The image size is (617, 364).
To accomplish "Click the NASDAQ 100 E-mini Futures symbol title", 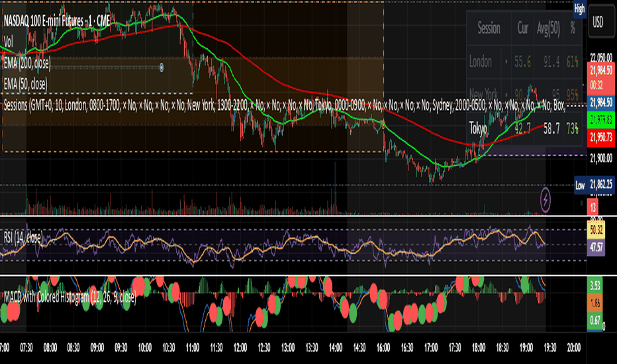I will point(58,21).
